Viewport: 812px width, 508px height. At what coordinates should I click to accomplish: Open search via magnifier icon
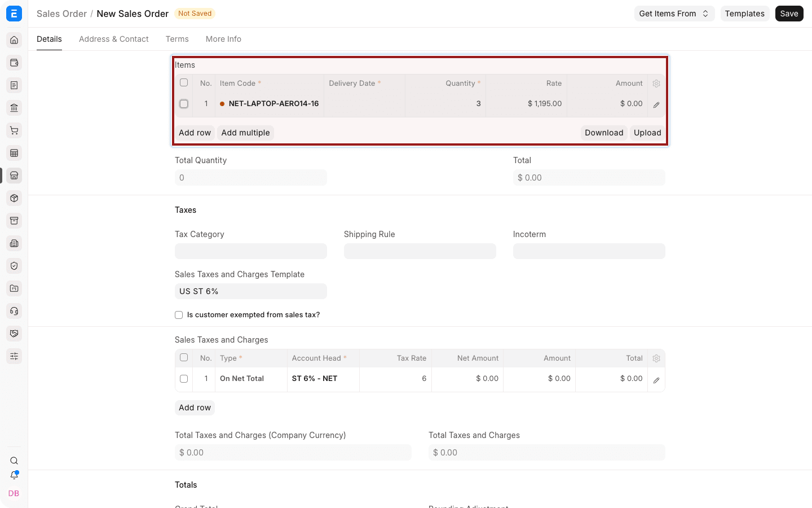14,461
